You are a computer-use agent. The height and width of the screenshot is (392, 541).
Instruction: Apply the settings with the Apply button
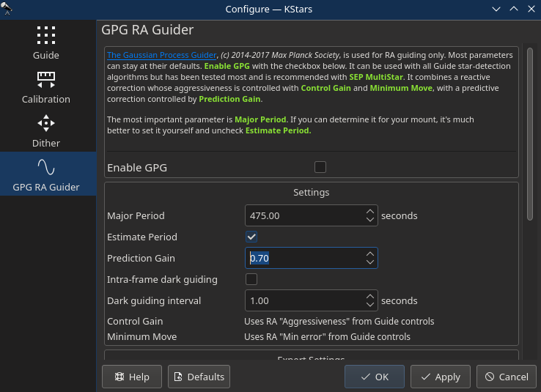click(441, 377)
